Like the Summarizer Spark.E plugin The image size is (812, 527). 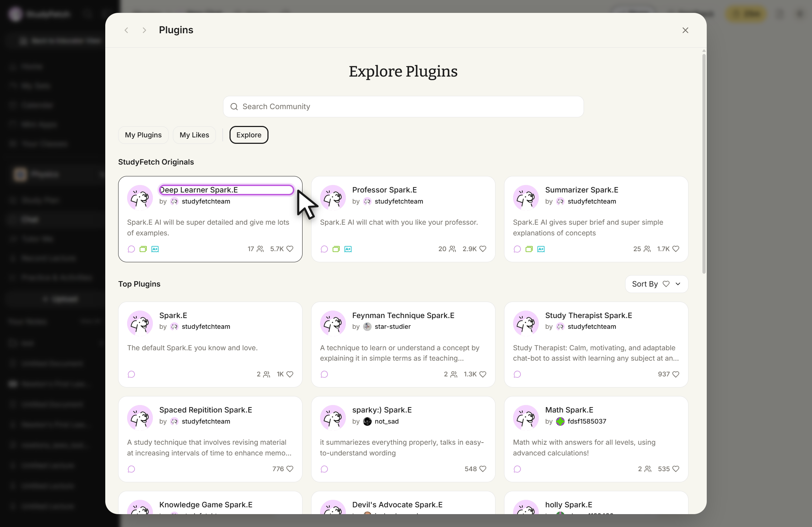click(x=676, y=249)
